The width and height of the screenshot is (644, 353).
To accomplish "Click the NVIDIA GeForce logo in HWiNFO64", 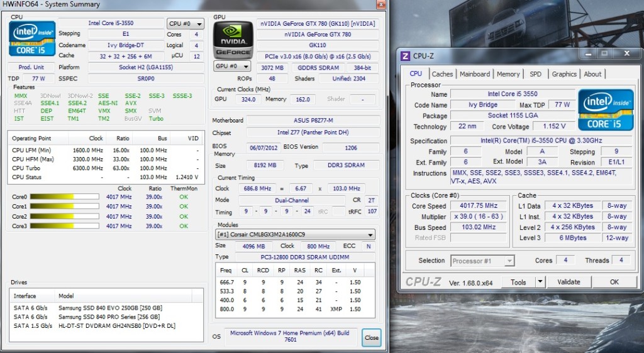I will point(233,40).
